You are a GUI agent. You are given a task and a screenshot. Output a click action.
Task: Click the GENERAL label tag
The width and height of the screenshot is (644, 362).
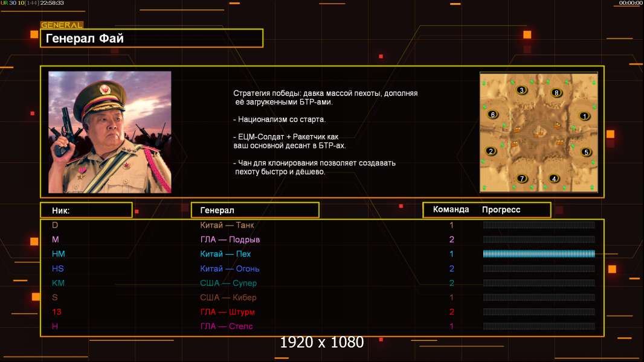62,25
